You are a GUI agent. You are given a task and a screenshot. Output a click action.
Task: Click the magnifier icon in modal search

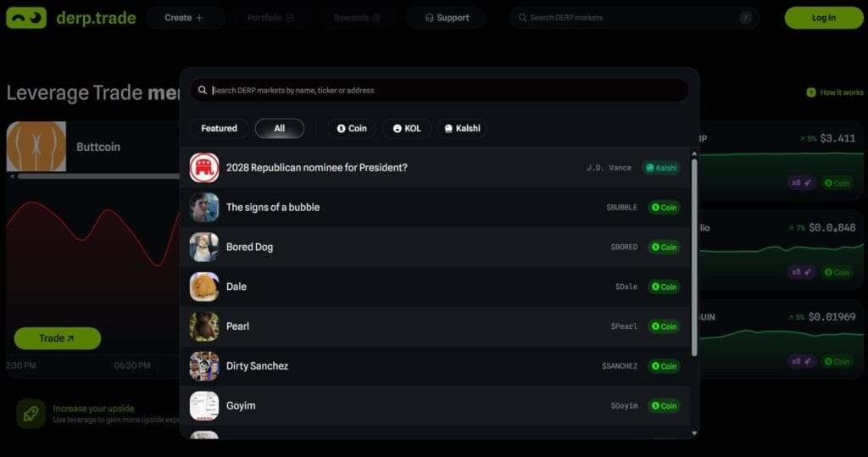click(x=203, y=91)
